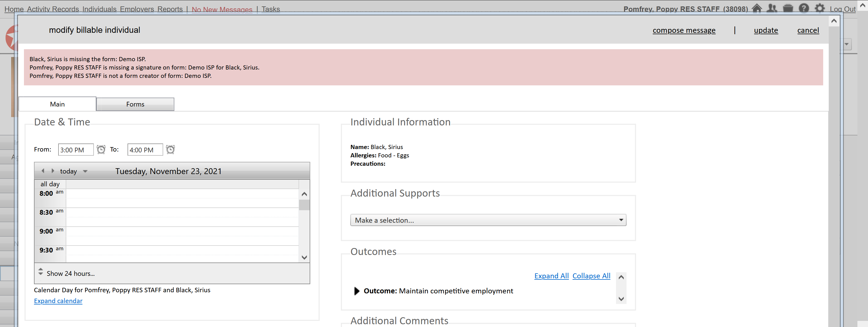Screen dimensions: 868x327
Task: Open No New Messages link
Action: (x=222, y=9)
